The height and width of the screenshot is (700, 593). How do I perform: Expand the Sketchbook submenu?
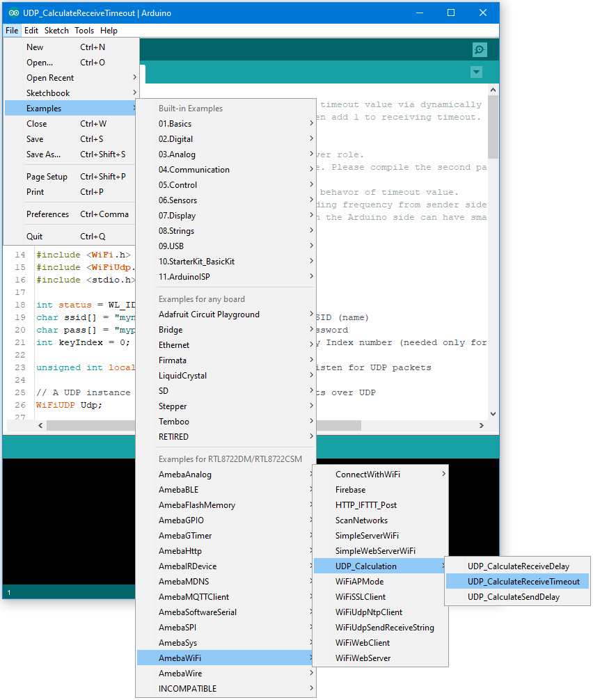pyautogui.click(x=71, y=93)
